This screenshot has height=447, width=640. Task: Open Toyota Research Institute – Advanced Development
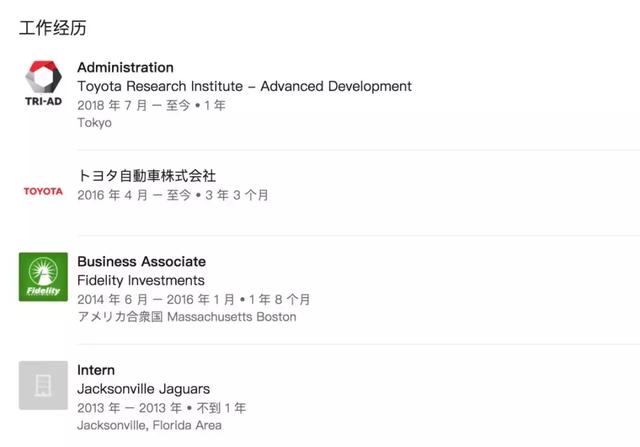point(244,86)
